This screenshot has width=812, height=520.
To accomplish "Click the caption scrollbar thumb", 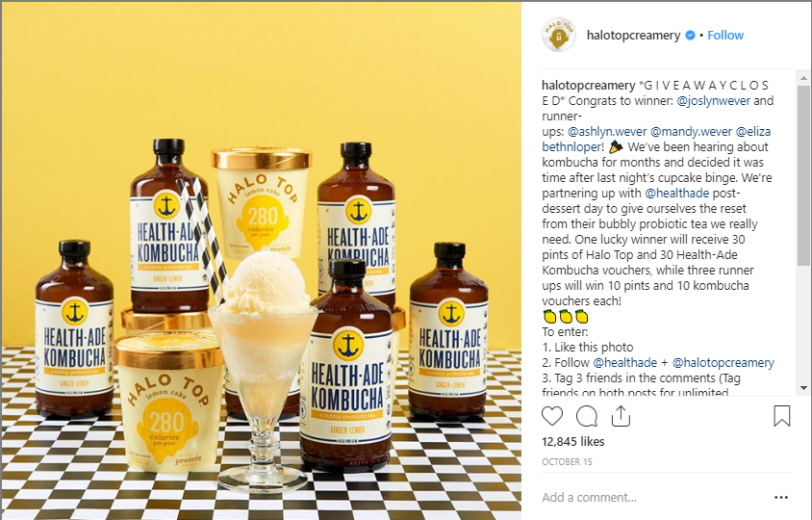I will [803, 175].
